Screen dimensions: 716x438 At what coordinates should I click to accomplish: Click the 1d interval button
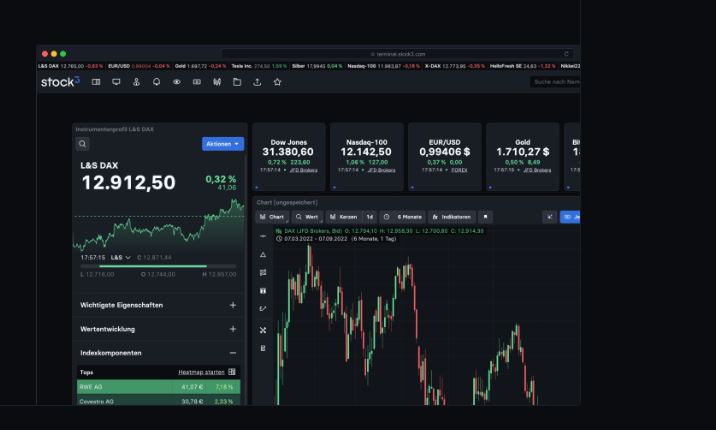369,217
